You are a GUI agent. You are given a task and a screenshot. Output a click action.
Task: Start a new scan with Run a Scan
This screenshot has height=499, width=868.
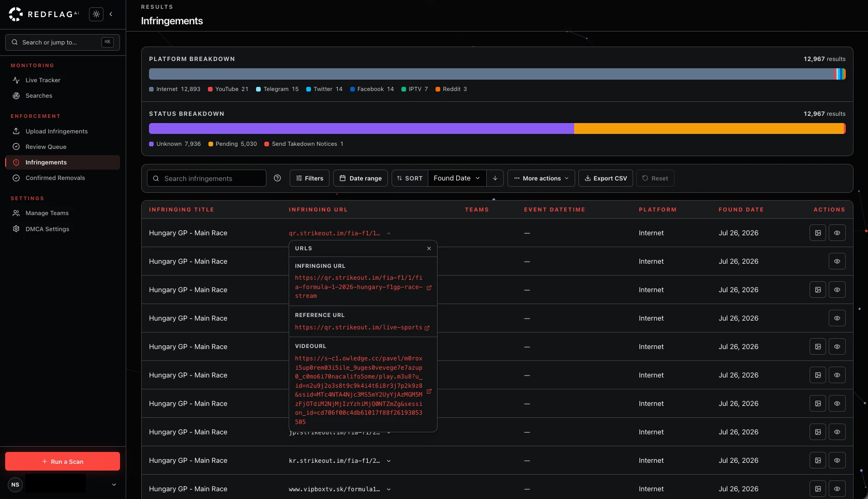[x=63, y=462]
